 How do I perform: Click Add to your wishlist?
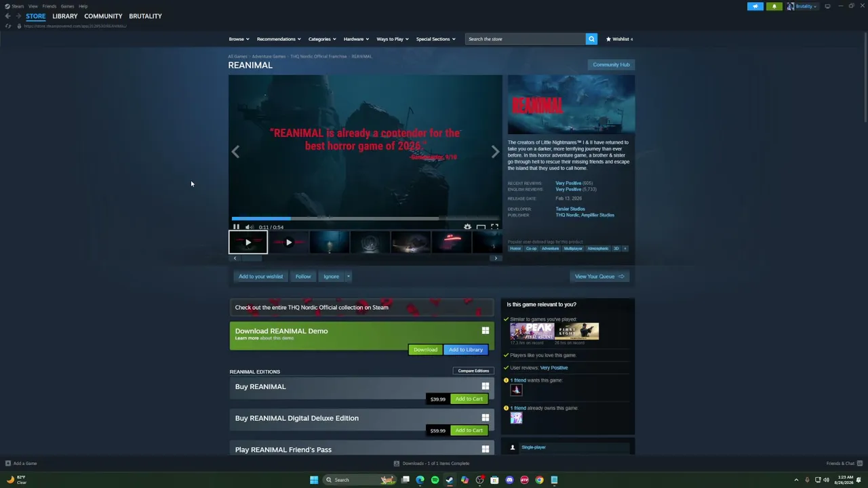260,277
